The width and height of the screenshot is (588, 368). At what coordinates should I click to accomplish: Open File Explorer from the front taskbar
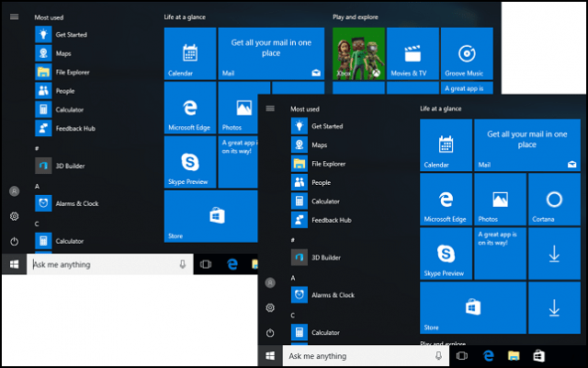click(x=514, y=356)
